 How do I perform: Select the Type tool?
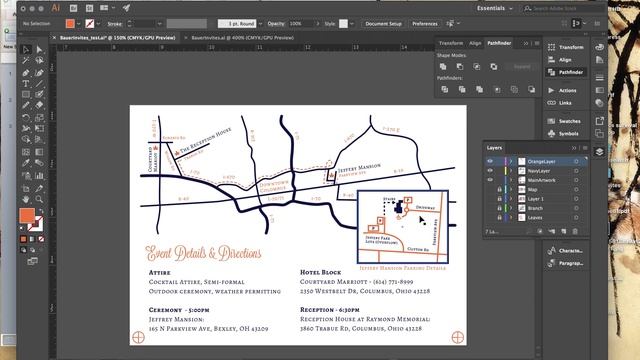[26, 84]
